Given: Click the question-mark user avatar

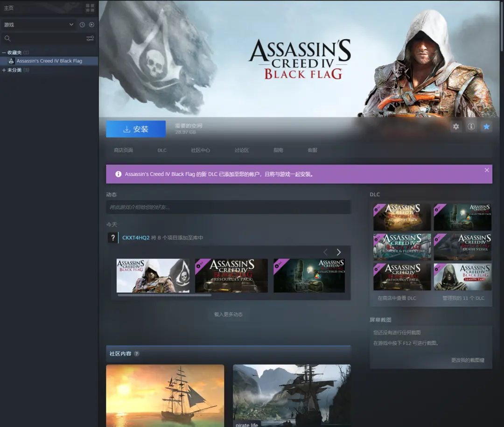Looking at the screenshot, I should (112, 238).
